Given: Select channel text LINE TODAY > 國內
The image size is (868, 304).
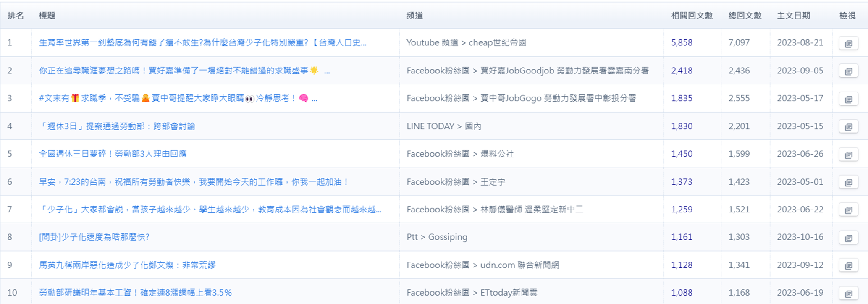Looking at the screenshot, I should point(444,126).
